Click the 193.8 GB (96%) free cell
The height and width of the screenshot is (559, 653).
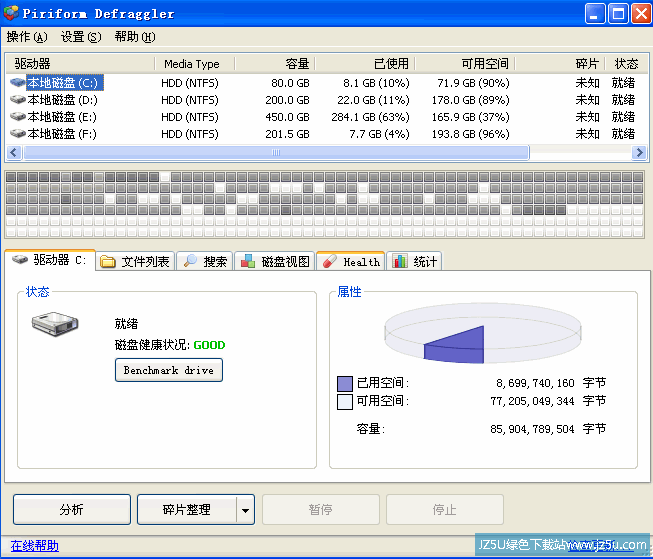471,134
